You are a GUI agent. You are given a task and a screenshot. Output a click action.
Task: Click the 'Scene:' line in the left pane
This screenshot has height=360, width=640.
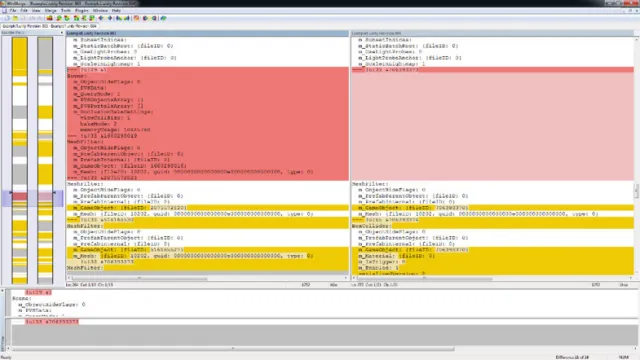tap(77, 76)
